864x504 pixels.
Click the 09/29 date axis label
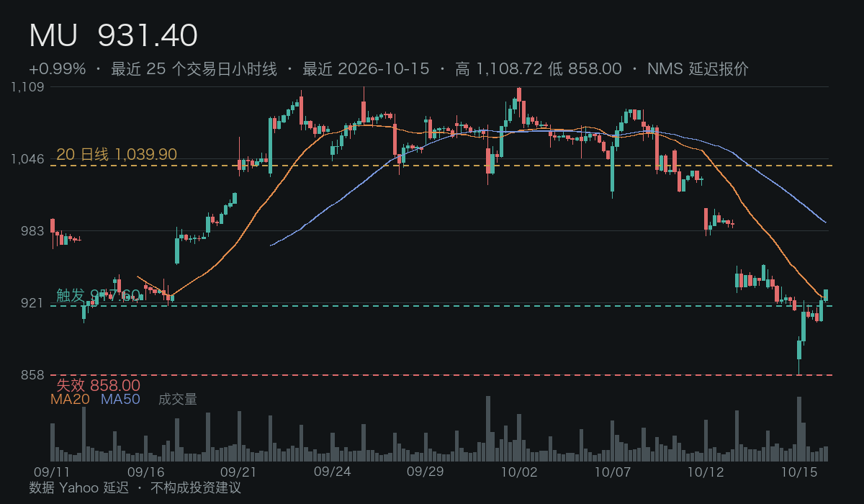(x=426, y=472)
